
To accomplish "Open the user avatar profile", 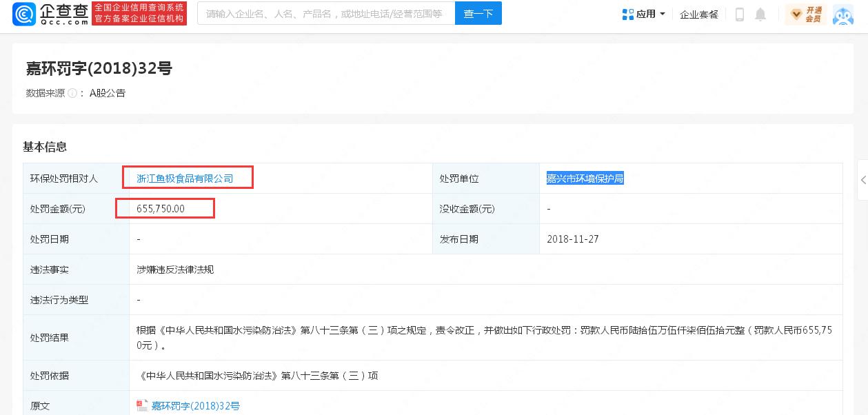I will (843, 14).
